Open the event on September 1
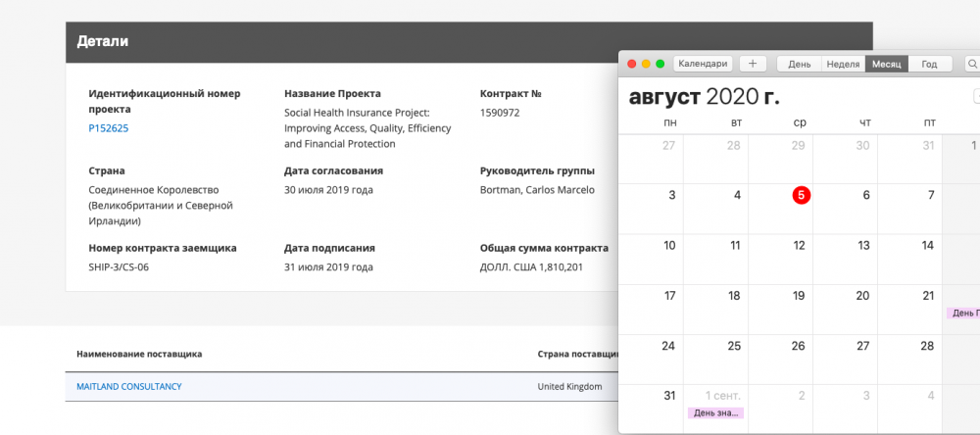 tap(717, 412)
